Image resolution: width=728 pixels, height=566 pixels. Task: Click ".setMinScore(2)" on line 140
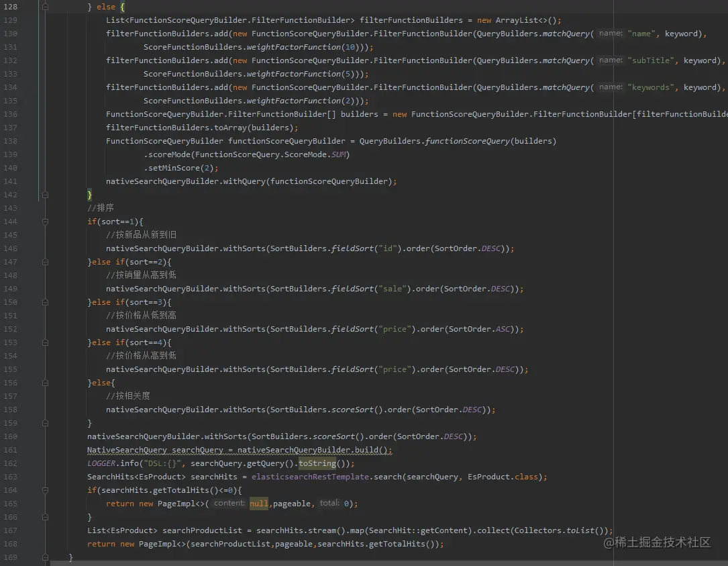(178, 169)
